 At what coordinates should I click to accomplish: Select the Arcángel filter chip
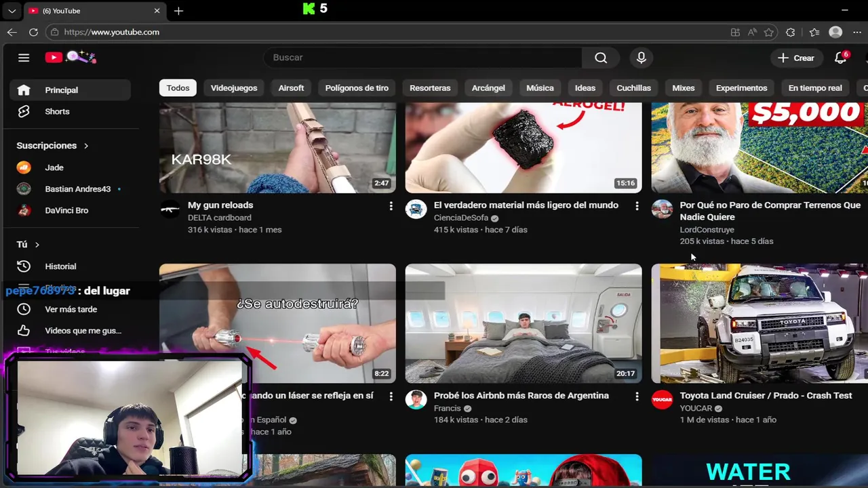coord(488,88)
